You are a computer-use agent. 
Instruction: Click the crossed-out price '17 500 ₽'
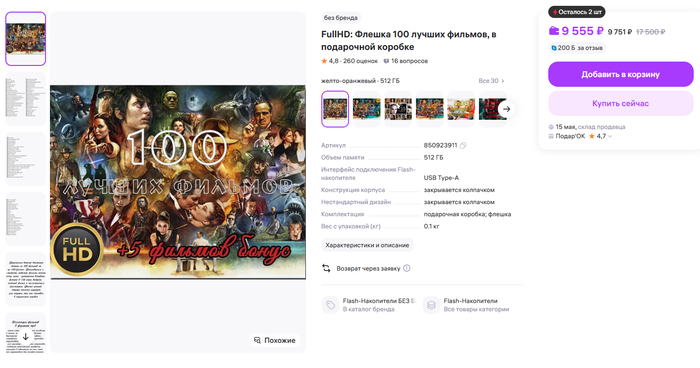point(650,32)
